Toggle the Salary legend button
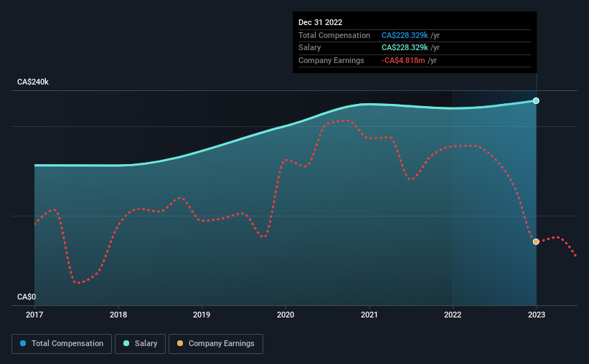The width and height of the screenshot is (589, 364). click(x=140, y=344)
